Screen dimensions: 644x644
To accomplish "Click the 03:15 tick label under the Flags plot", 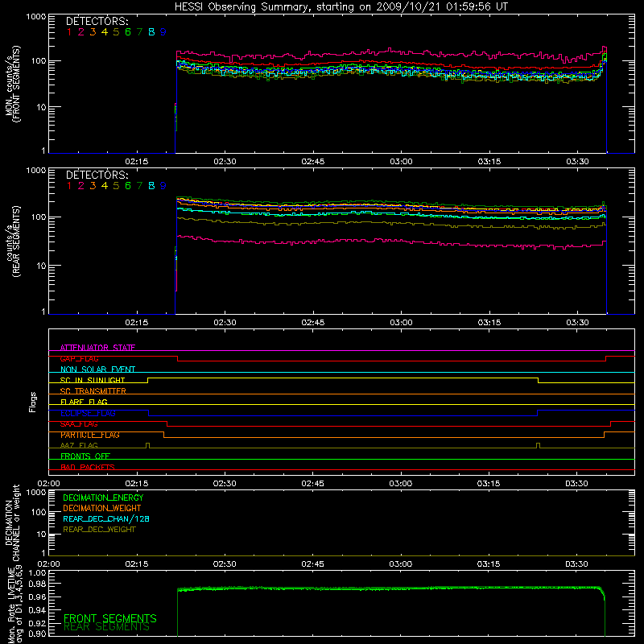I will (489, 484).
